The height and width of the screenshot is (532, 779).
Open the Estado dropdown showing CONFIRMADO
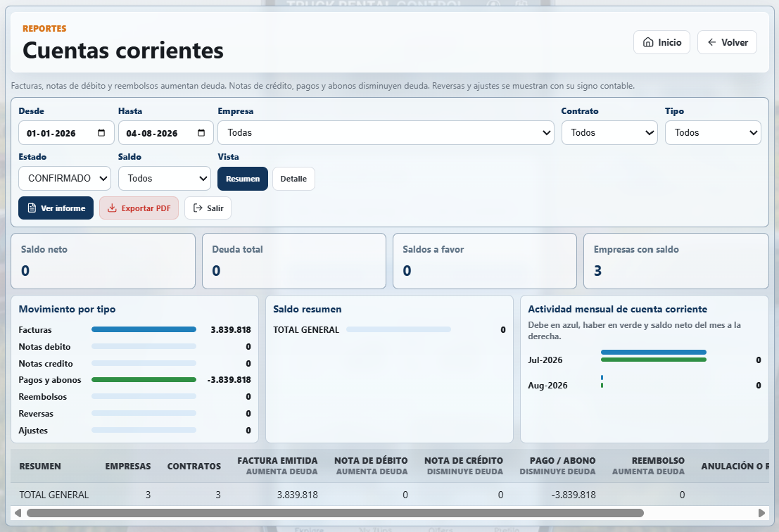point(65,178)
